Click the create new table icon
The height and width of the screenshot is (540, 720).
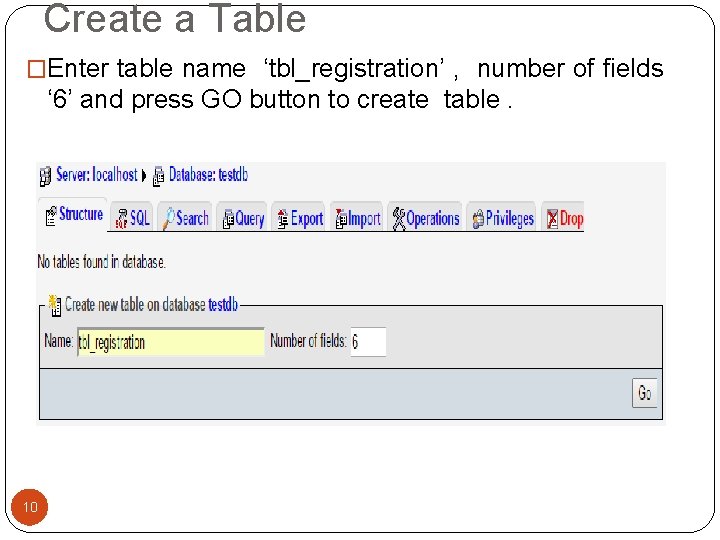55,305
